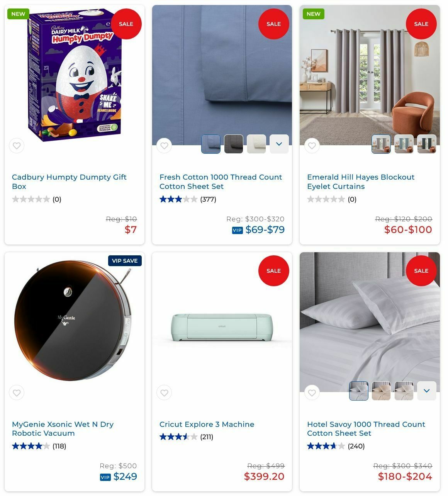Choose the white swatch for Fresh Cotton sheets
448x496 pixels.
256,144
